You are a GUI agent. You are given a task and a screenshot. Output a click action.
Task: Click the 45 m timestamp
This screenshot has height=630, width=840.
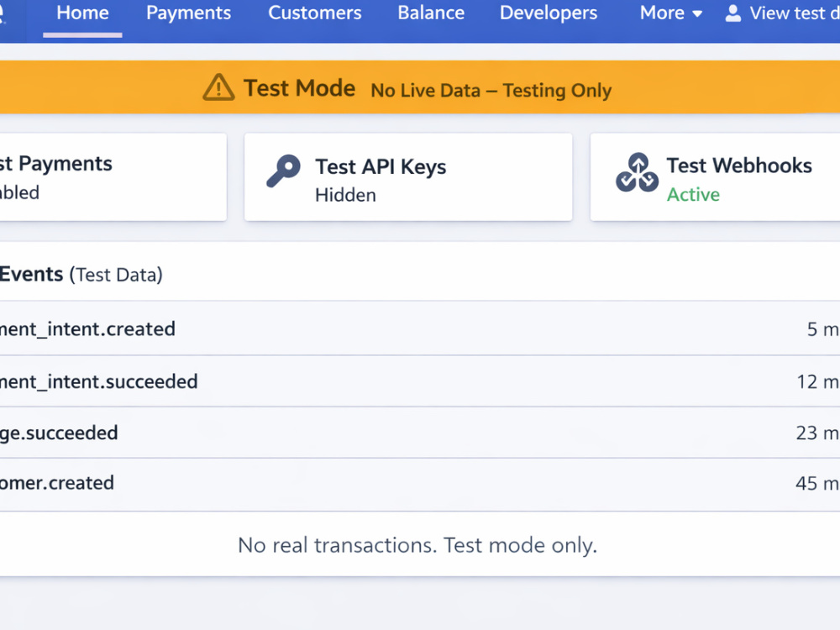coord(817,483)
